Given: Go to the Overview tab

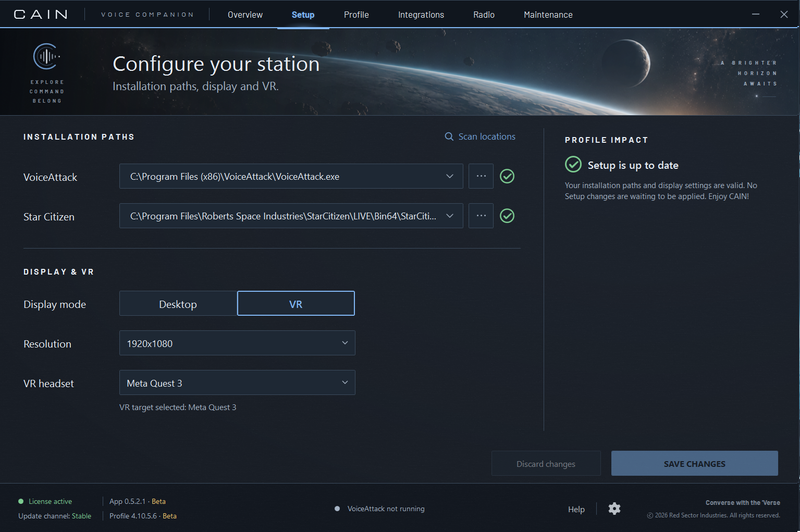Looking at the screenshot, I should click(x=245, y=15).
